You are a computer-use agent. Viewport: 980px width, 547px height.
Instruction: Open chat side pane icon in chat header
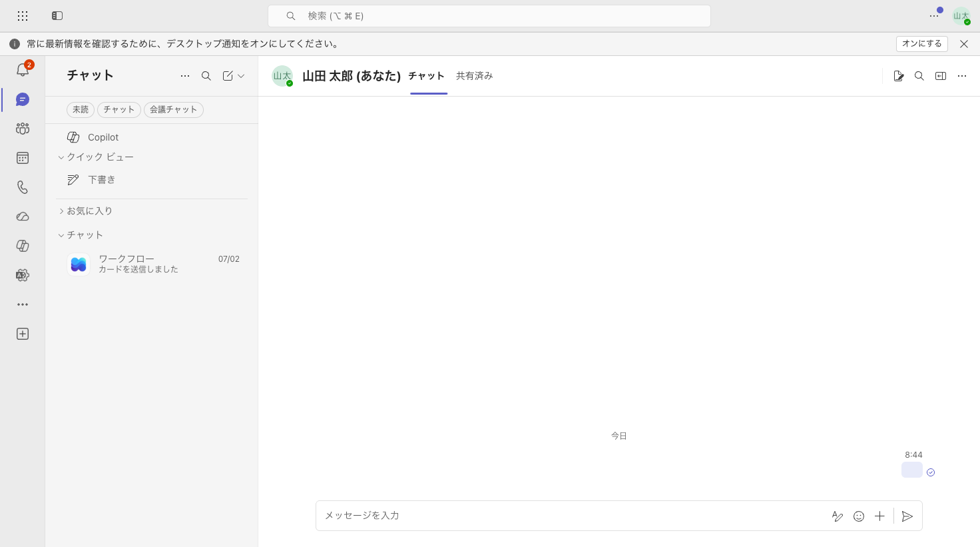coord(941,76)
